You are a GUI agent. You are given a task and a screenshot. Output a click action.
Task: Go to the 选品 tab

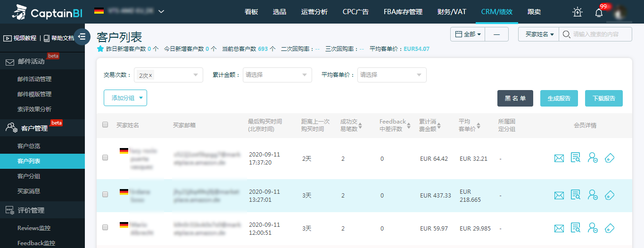tap(280, 12)
